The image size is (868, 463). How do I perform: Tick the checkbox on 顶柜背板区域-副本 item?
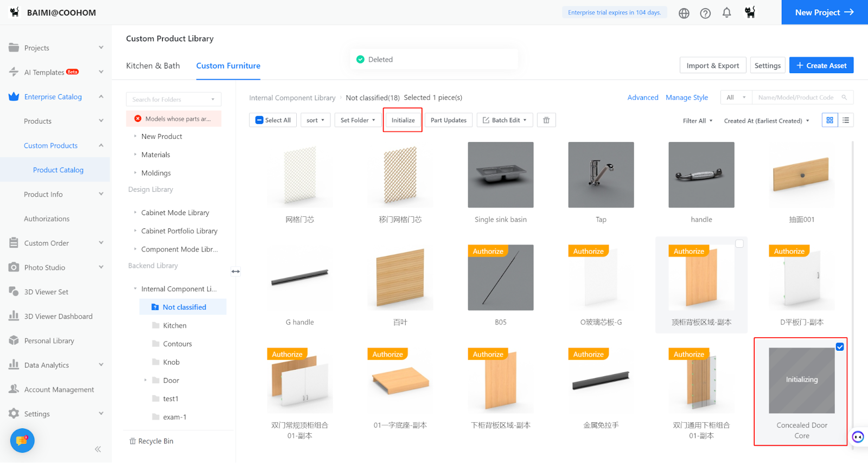pyautogui.click(x=739, y=244)
